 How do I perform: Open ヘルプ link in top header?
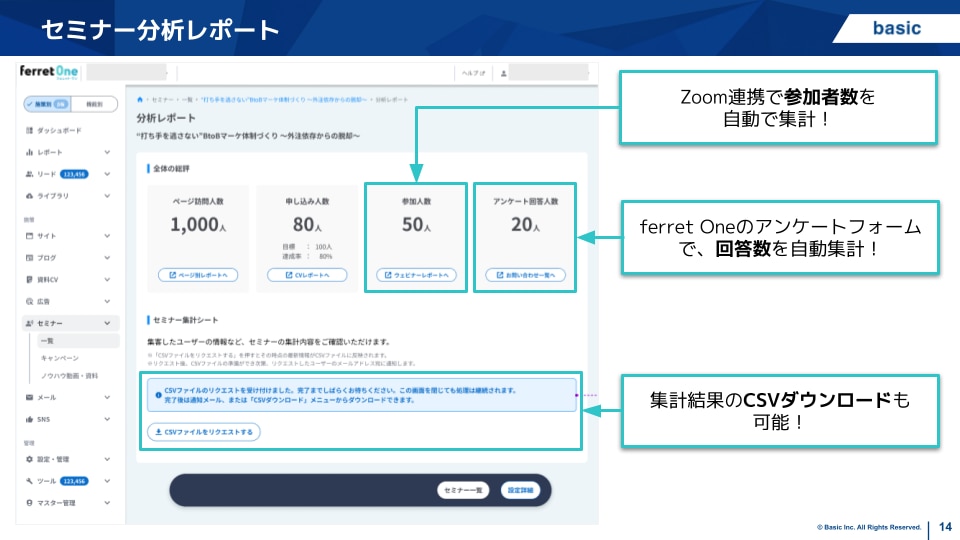click(x=471, y=73)
